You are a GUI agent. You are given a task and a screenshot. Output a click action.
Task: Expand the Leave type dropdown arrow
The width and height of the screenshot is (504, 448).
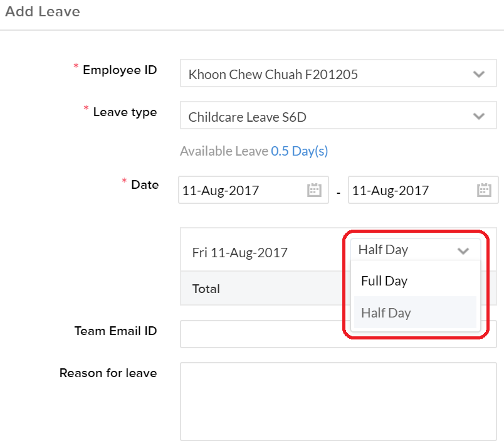coord(479,116)
